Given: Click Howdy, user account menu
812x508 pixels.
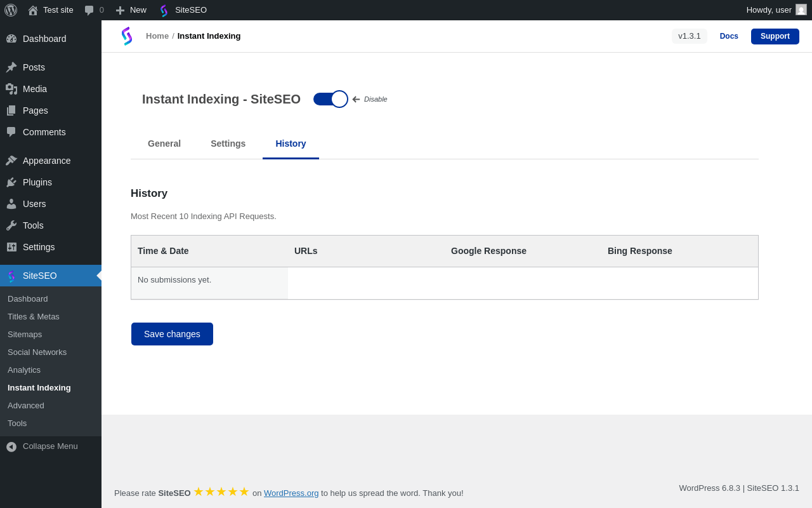Looking at the screenshot, I should coord(776,10).
